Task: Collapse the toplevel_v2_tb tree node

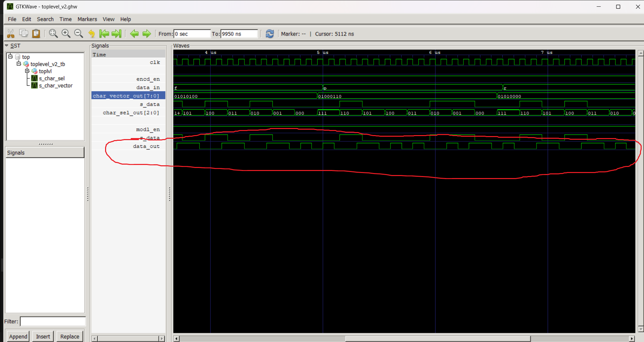Action: click(x=19, y=64)
